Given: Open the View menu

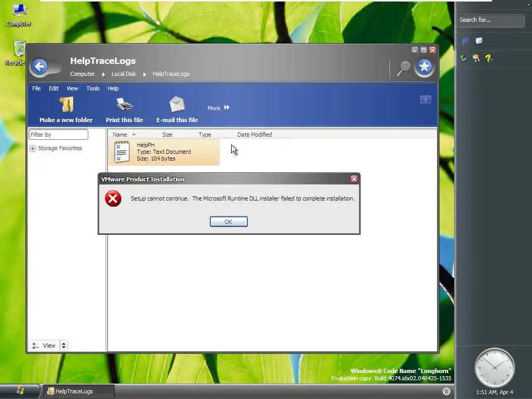Looking at the screenshot, I should pos(72,88).
